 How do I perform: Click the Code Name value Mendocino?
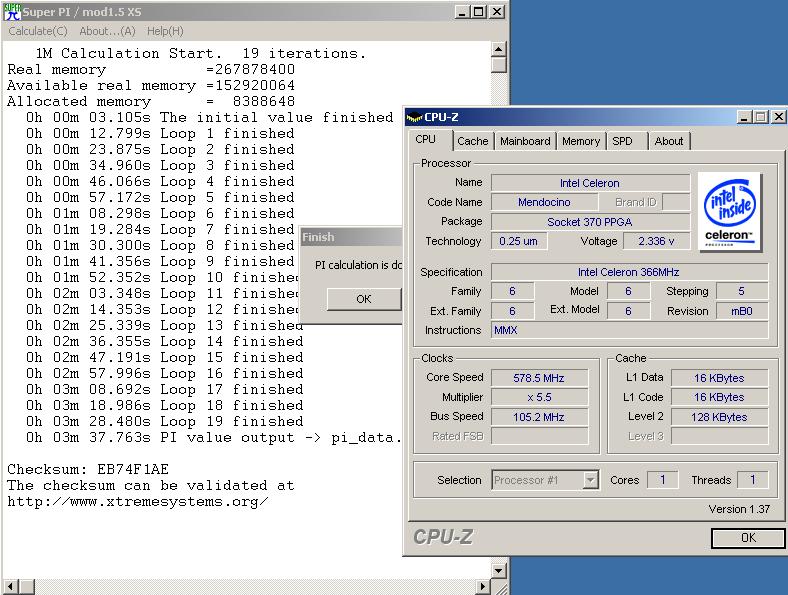(544, 202)
